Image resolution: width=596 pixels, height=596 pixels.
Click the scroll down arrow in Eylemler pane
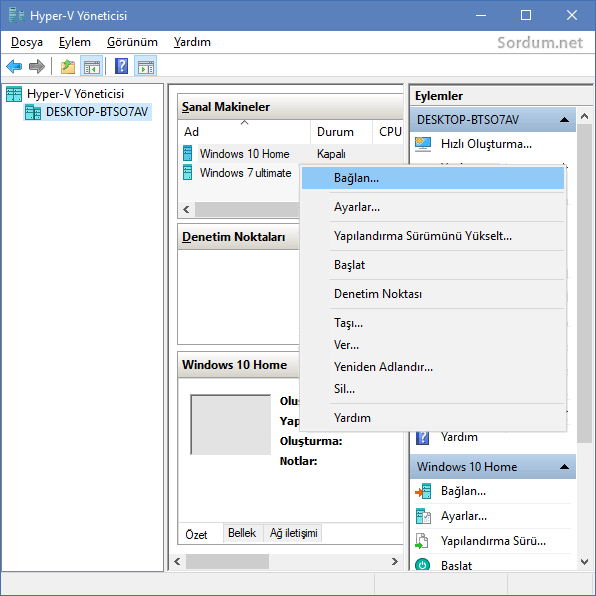[585, 561]
